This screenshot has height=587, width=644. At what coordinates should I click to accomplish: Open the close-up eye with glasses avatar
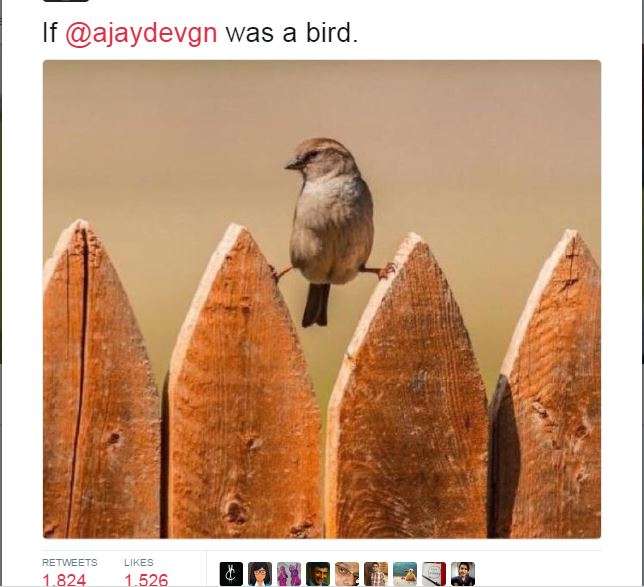tap(347, 574)
